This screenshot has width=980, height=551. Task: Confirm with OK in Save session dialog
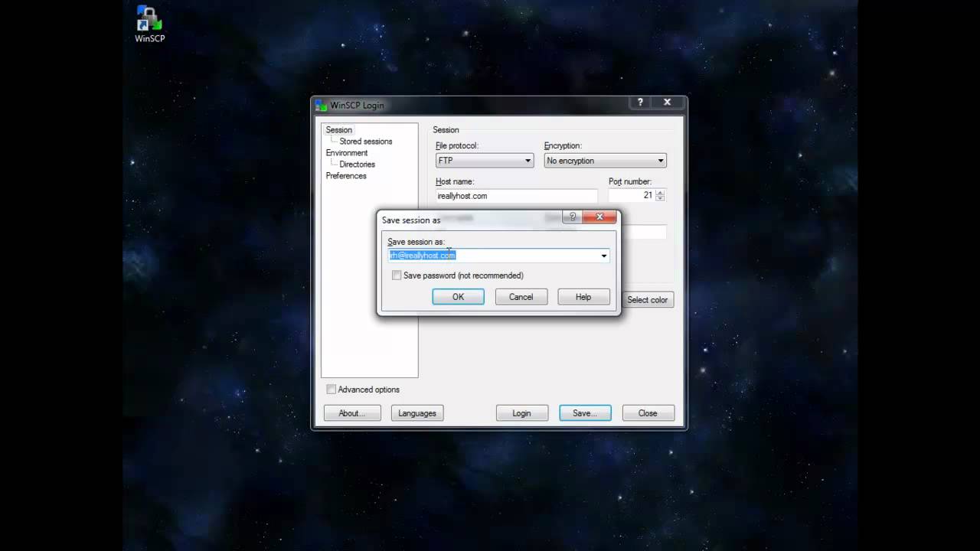(x=458, y=297)
